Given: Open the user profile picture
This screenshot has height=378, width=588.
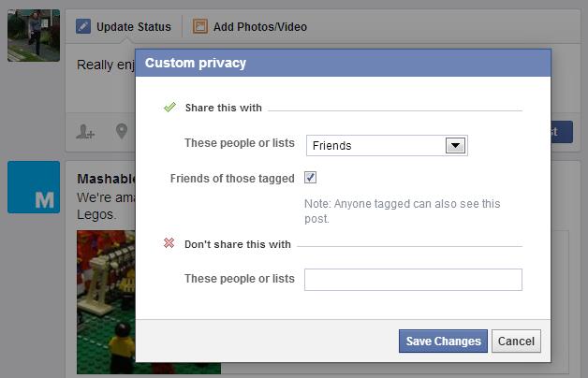Looking at the screenshot, I should tap(34, 36).
